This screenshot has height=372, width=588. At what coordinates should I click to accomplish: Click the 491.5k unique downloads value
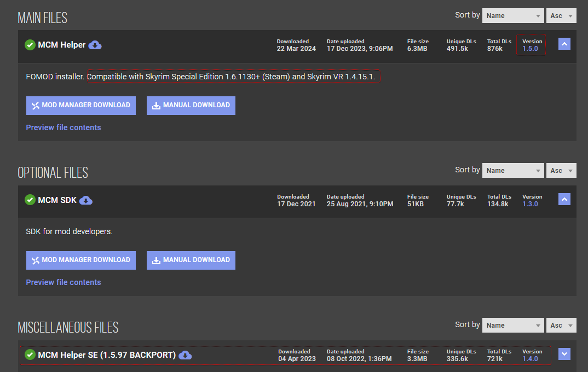457,49
